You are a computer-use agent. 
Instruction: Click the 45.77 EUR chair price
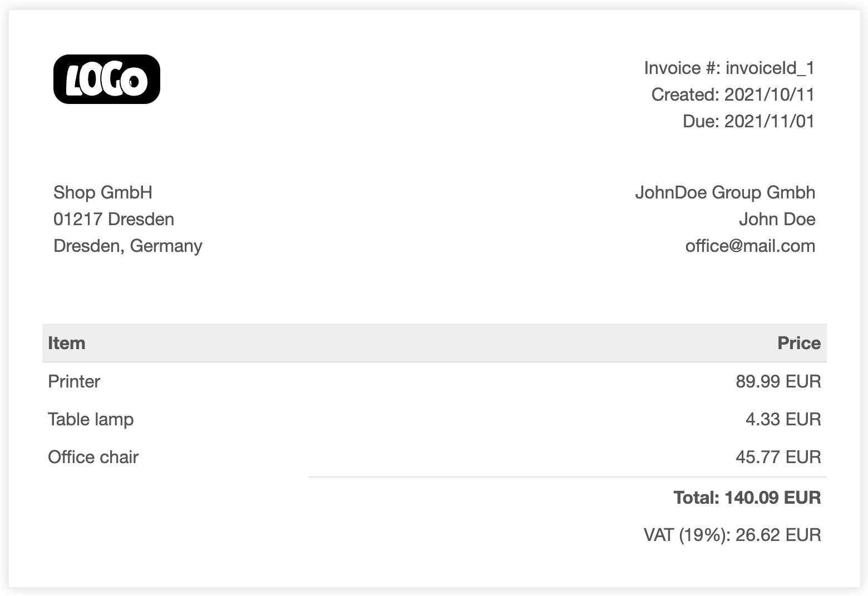click(x=778, y=457)
